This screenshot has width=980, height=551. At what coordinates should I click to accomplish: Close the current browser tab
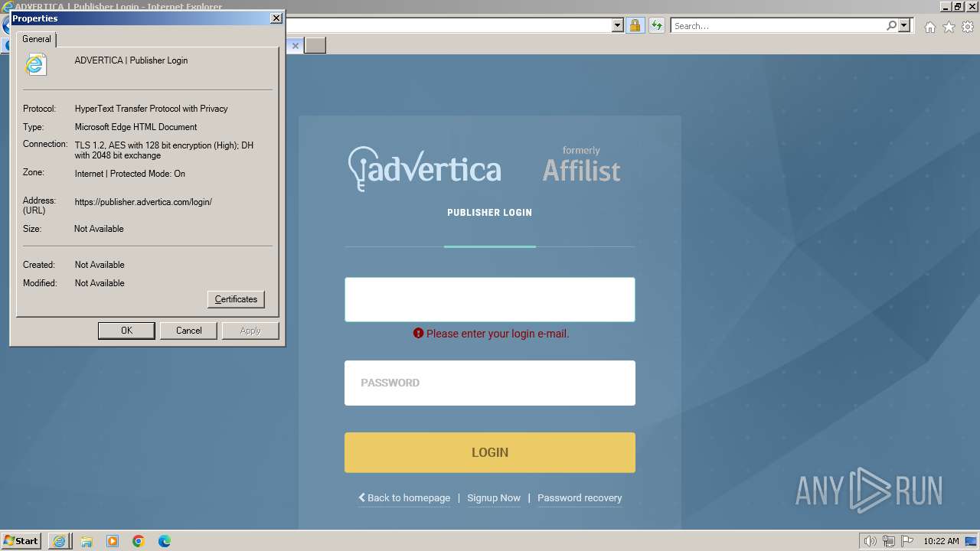click(296, 46)
